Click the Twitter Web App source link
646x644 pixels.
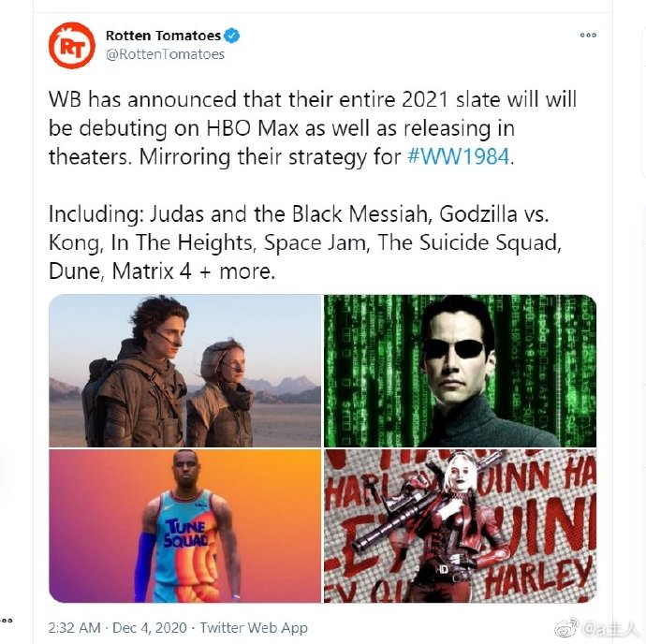(x=254, y=628)
